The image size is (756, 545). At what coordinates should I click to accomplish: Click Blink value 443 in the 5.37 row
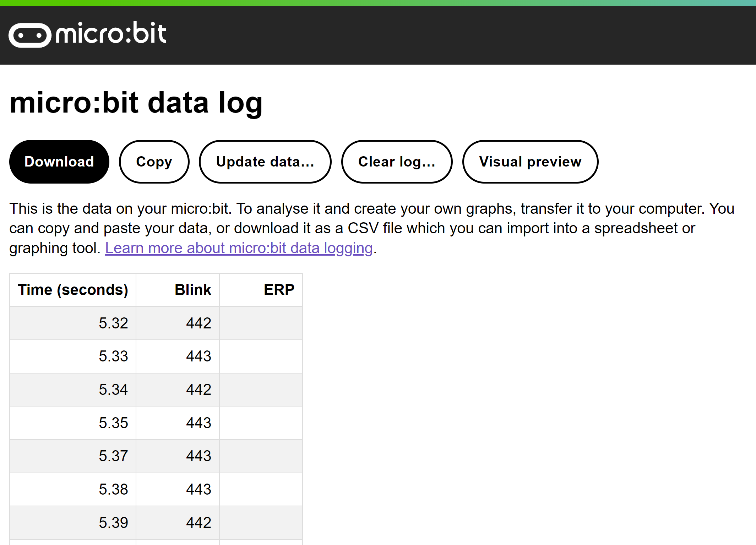pos(198,456)
